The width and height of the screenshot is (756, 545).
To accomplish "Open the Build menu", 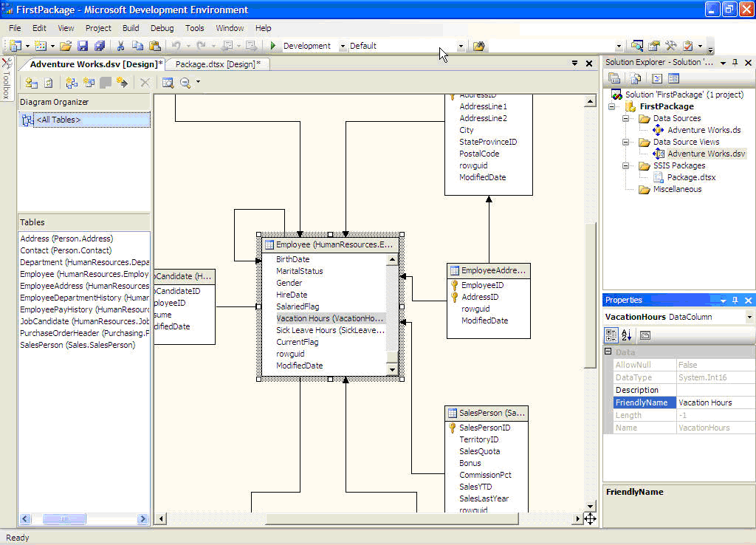I will click(x=131, y=28).
